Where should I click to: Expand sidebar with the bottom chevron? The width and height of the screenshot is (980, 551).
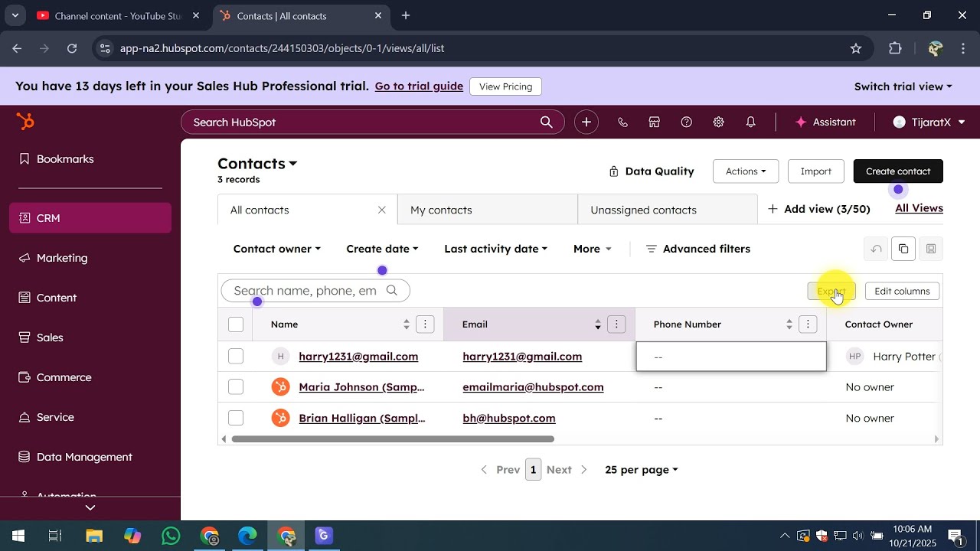(x=90, y=507)
